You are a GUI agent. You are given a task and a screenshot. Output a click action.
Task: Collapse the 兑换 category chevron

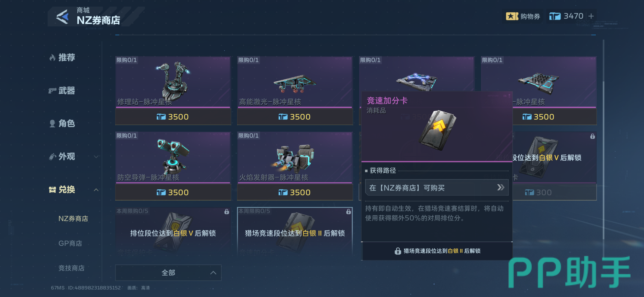tap(96, 190)
